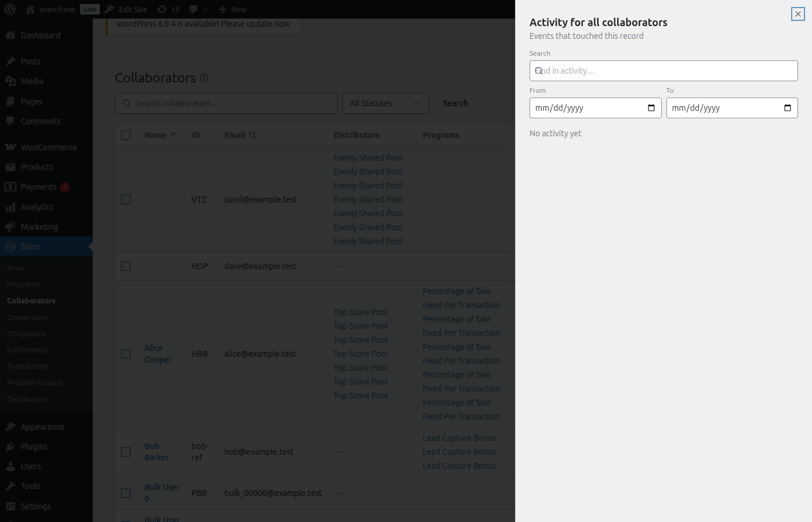Viewport: 812px width, 522px height.
Task: Go to Conversions submenu item
Action: point(27,317)
